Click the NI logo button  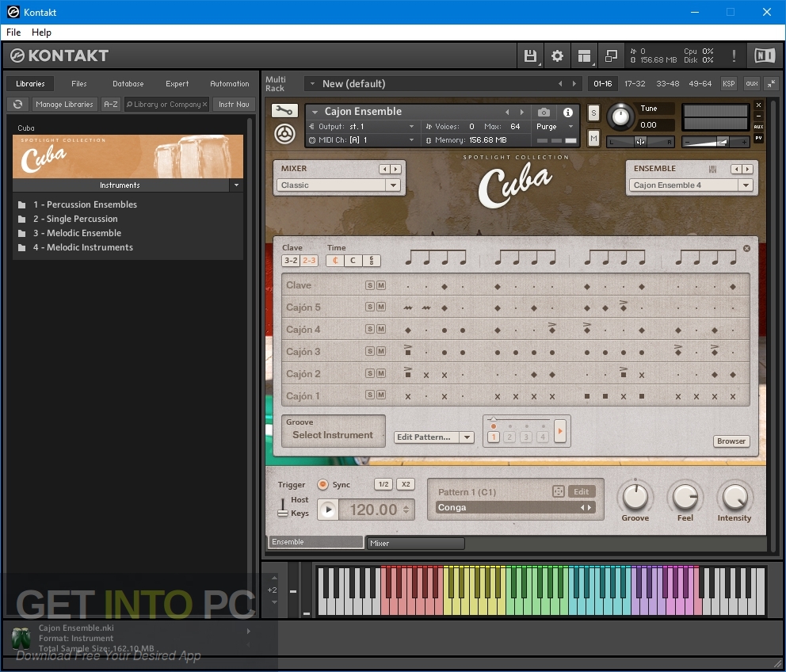765,55
